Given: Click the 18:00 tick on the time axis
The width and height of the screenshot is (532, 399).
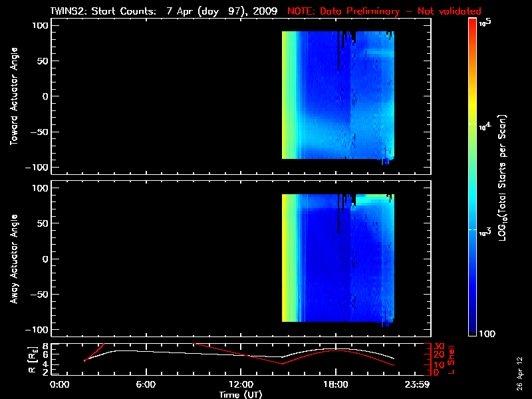Looking at the screenshot, I should pyautogui.click(x=335, y=386).
